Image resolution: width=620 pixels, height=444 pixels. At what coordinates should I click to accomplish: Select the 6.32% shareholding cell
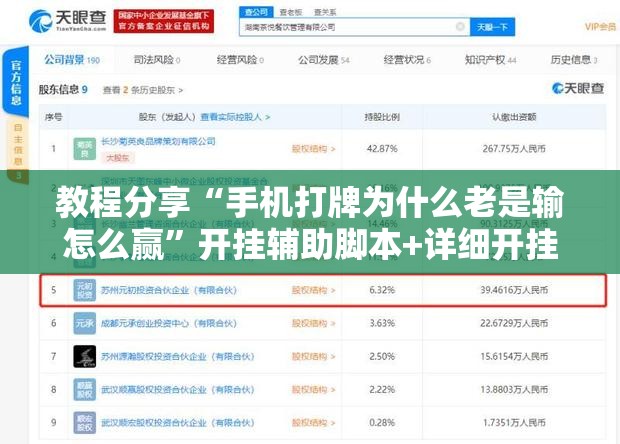point(382,290)
